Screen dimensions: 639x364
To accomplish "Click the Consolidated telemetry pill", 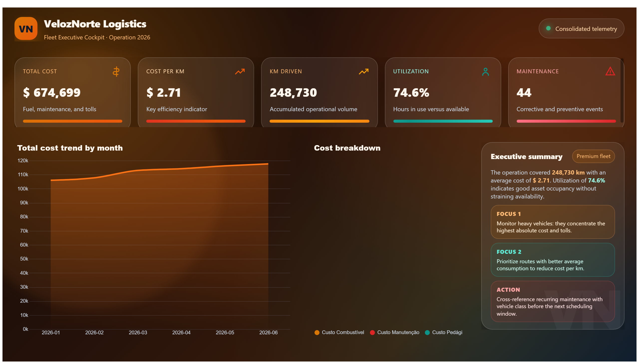I will coord(581,28).
